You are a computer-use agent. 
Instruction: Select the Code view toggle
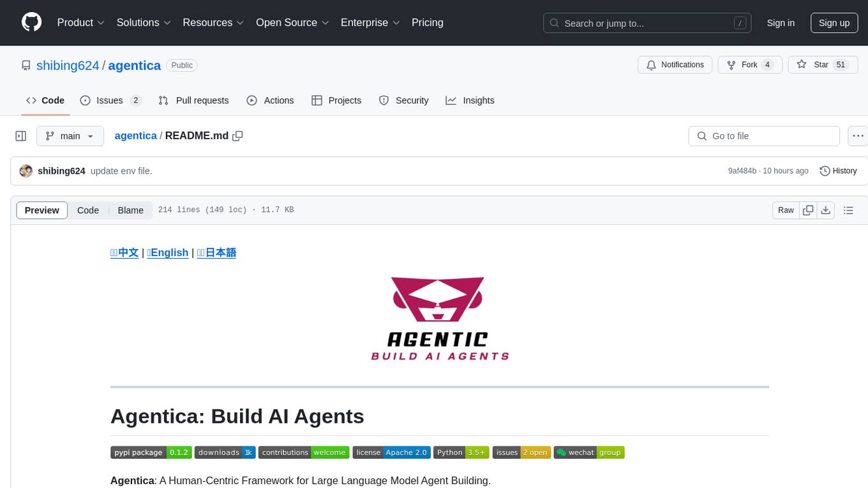pos(88,210)
